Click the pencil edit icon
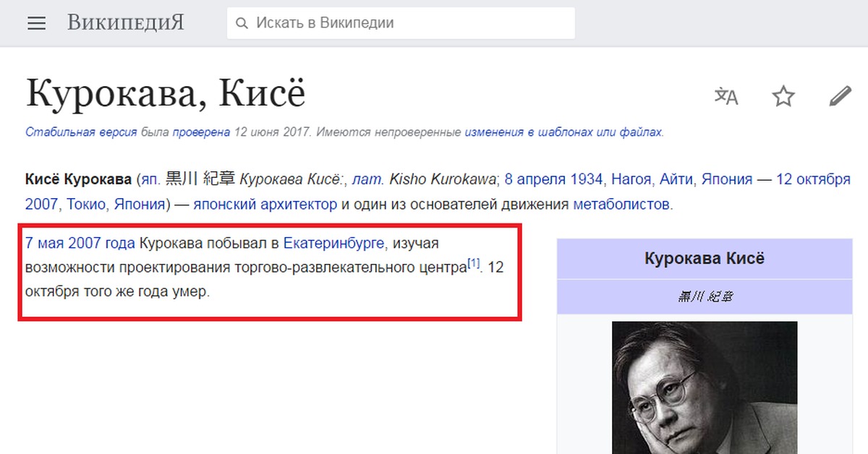This screenshot has height=454, width=868. 840,96
